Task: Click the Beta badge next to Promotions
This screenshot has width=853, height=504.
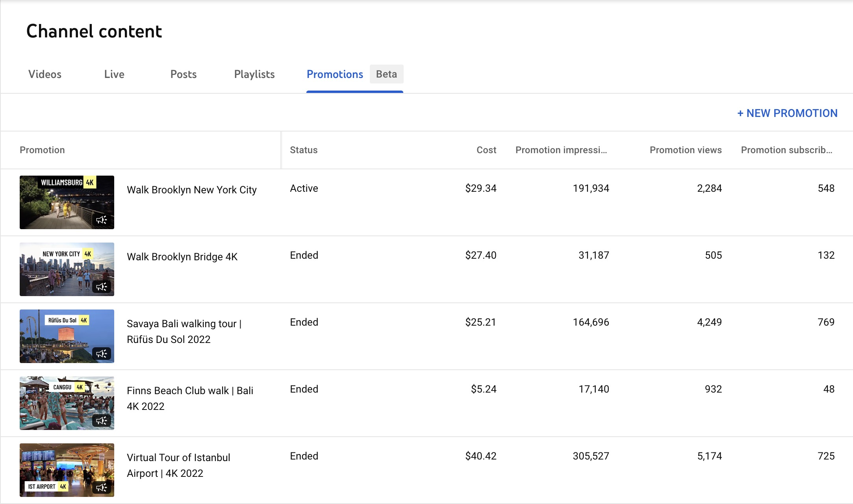Action: tap(386, 74)
